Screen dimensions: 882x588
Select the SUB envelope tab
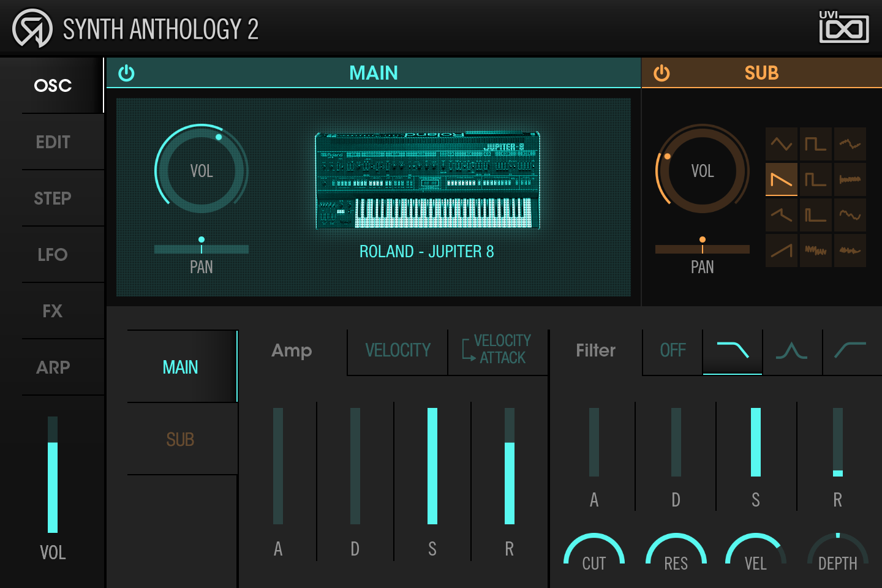click(181, 439)
